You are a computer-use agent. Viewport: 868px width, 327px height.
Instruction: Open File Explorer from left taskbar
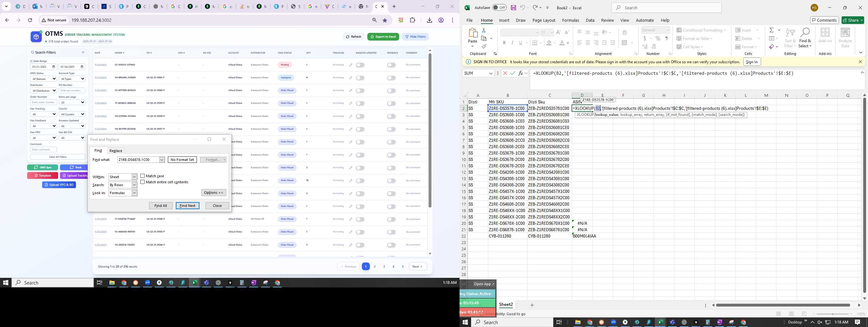(x=112, y=283)
